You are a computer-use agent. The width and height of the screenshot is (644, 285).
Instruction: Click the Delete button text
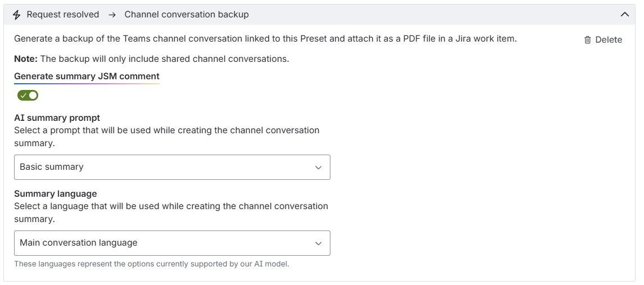pos(609,40)
